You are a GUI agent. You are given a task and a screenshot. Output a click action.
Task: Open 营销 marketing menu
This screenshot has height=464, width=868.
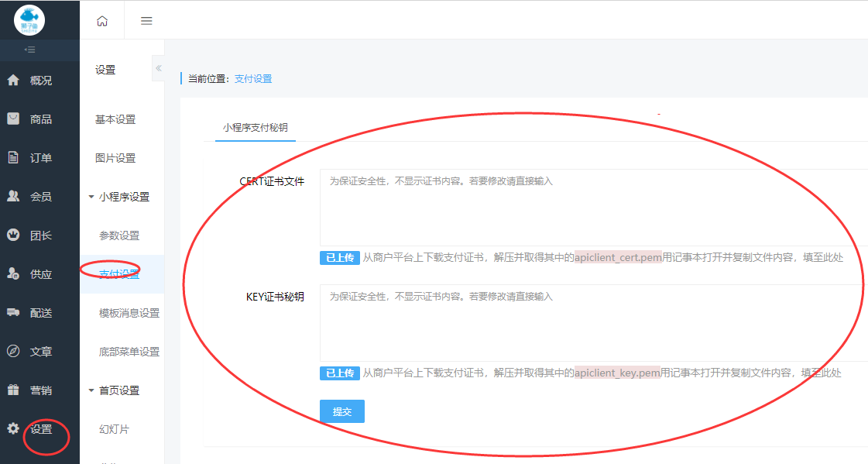pyautogui.click(x=41, y=390)
